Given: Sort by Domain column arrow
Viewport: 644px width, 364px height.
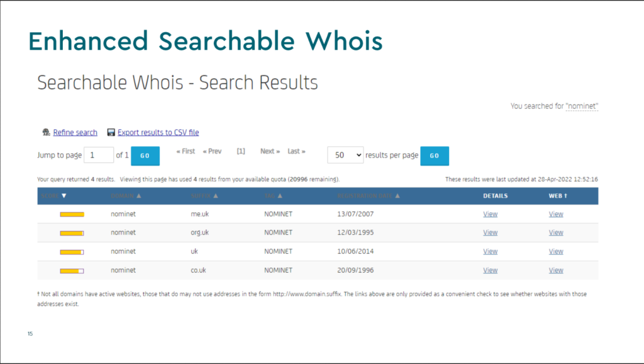Looking at the screenshot, I should [139, 196].
